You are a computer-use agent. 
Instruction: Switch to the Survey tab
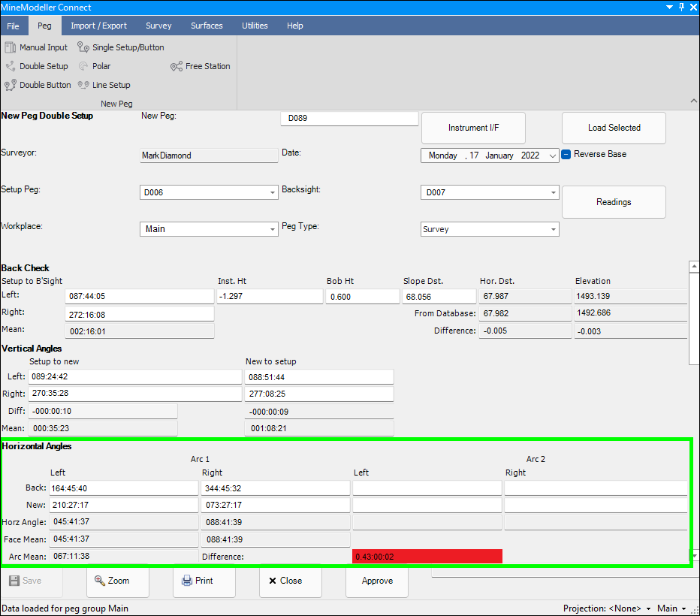[x=158, y=26]
